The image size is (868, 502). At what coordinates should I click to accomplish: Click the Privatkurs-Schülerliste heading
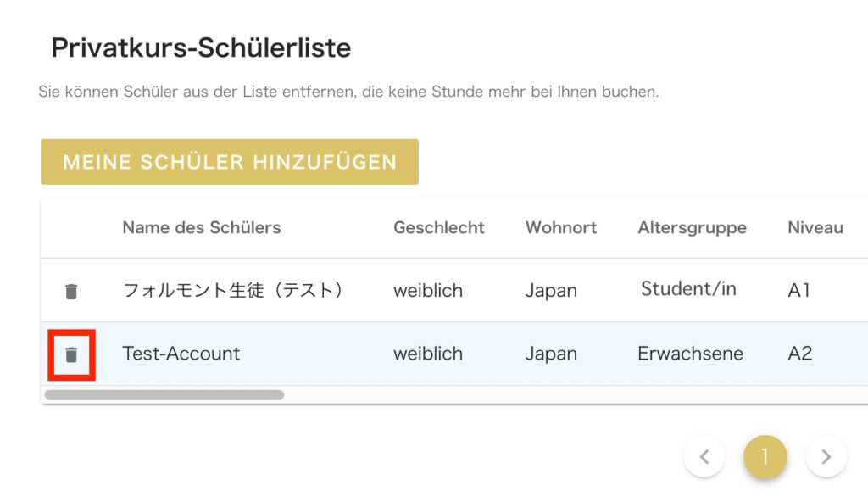[201, 47]
